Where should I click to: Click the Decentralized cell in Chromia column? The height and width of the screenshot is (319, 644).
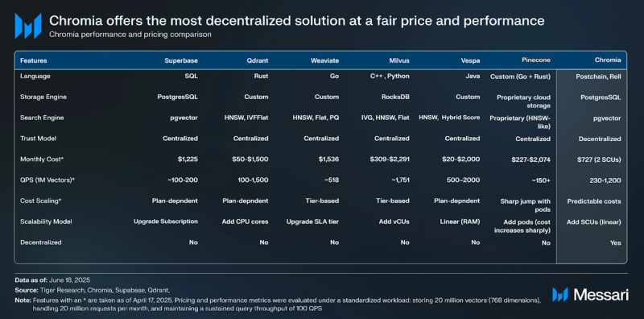[x=600, y=139]
